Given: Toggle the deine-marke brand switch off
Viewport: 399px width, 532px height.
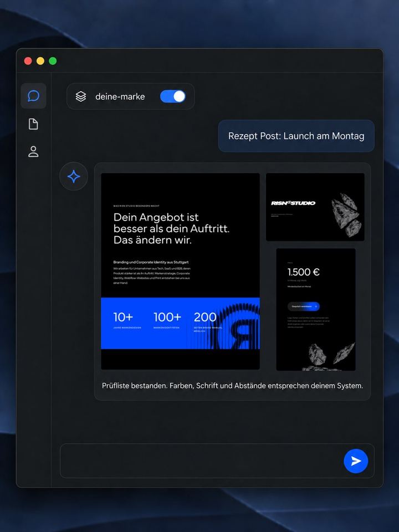Looking at the screenshot, I should point(173,96).
